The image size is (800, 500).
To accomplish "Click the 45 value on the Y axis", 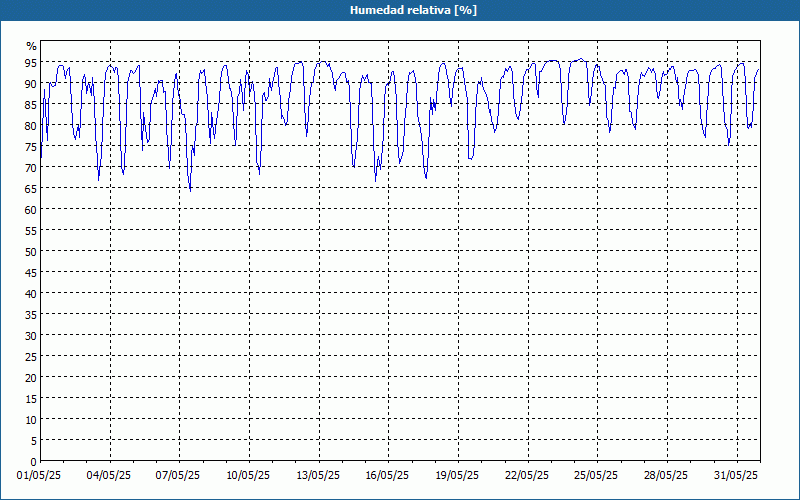I will tap(31, 273).
